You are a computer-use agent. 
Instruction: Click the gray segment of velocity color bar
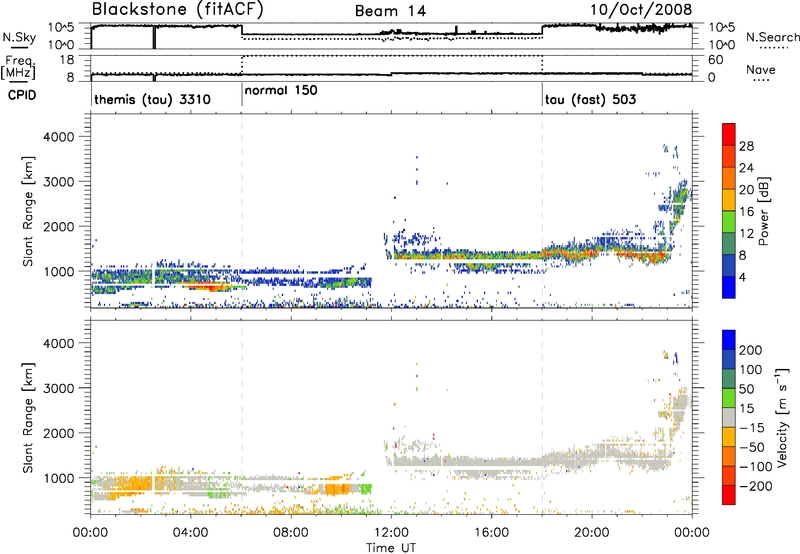(729, 417)
